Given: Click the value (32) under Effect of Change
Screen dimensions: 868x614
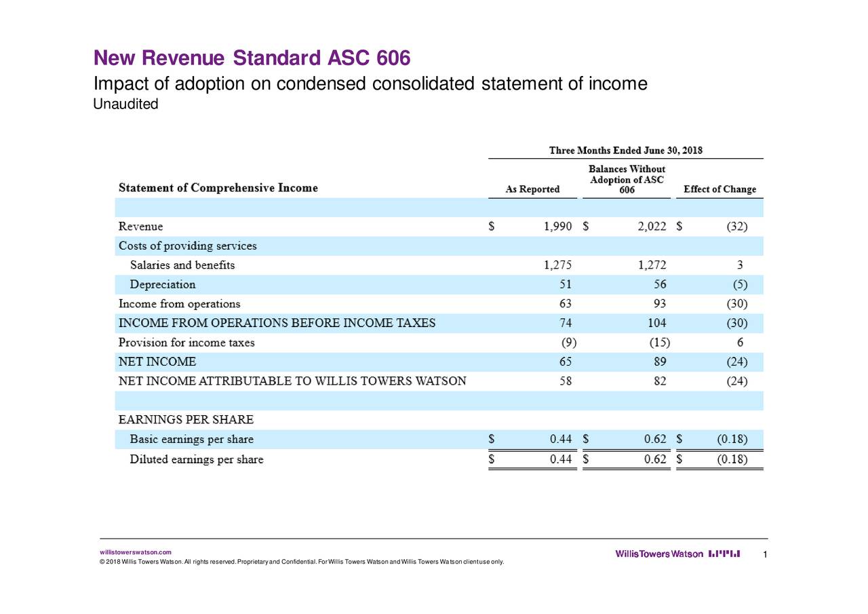Looking at the screenshot, I should pyautogui.click(x=738, y=226).
